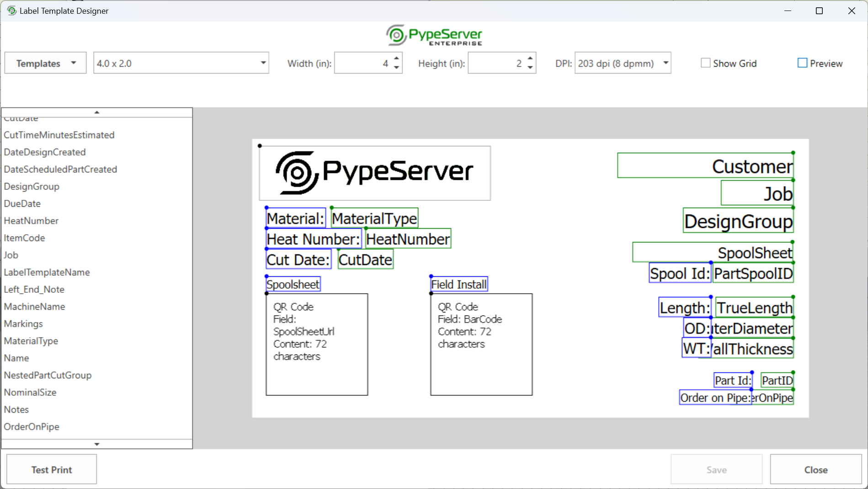
Task: Select the Field Install BarCode QR box
Action: 481,344
